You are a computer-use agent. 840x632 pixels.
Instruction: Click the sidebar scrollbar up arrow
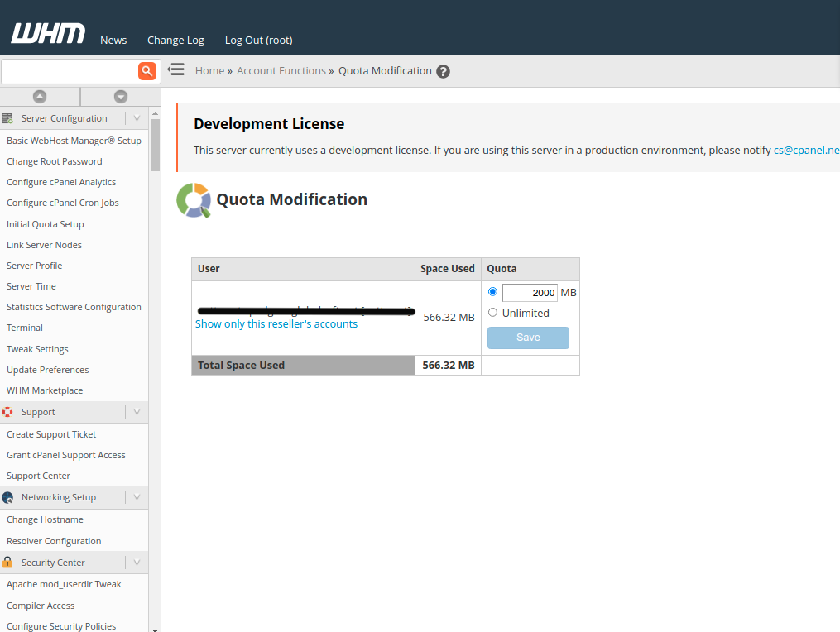coord(156,113)
